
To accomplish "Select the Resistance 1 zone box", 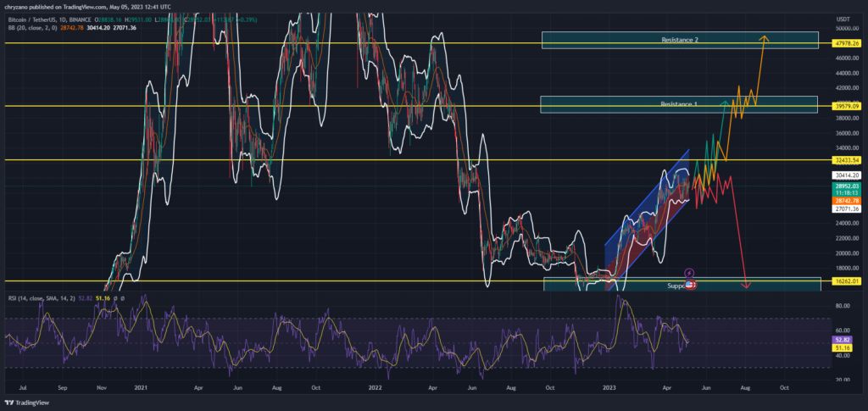I will point(679,104).
